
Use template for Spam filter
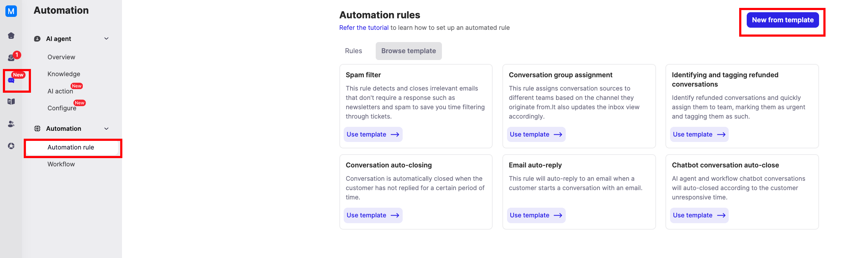(x=373, y=134)
